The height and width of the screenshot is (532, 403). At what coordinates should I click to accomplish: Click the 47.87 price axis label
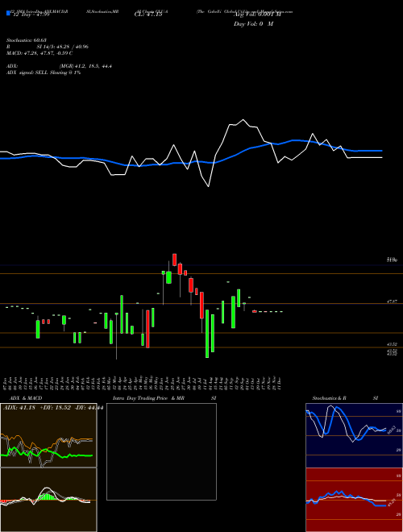coord(392,301)
